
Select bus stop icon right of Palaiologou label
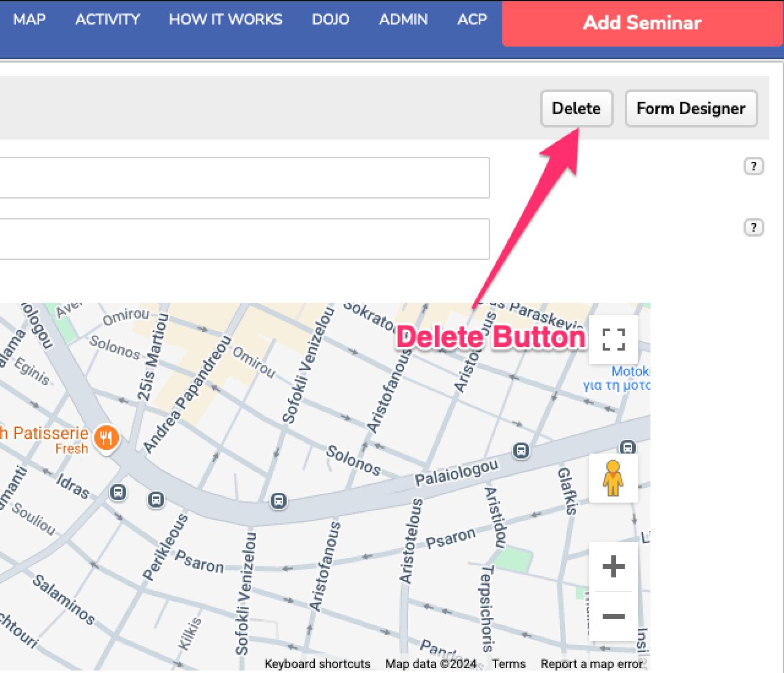[x=521, y=451]
